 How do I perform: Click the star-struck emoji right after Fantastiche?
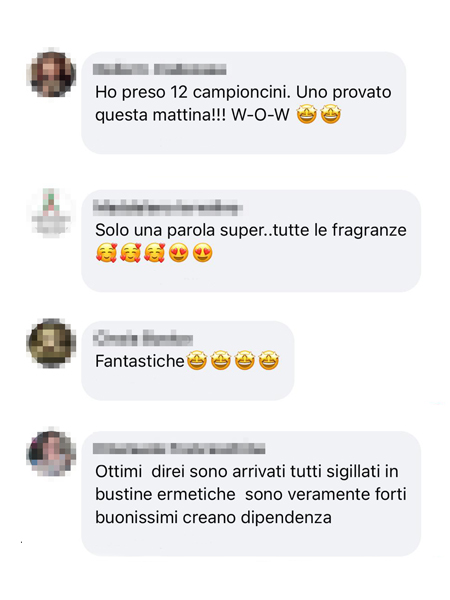197,360
